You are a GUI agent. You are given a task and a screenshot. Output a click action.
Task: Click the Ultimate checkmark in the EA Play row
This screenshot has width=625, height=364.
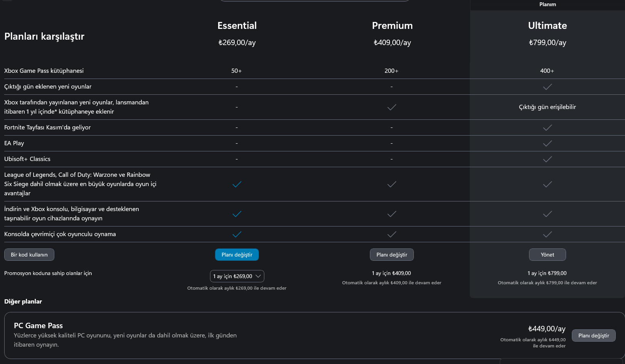click(x=547, y=143)
